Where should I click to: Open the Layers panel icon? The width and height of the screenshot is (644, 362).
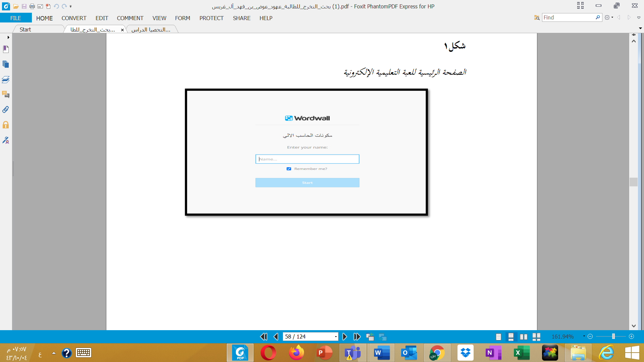tap(6, 79)
